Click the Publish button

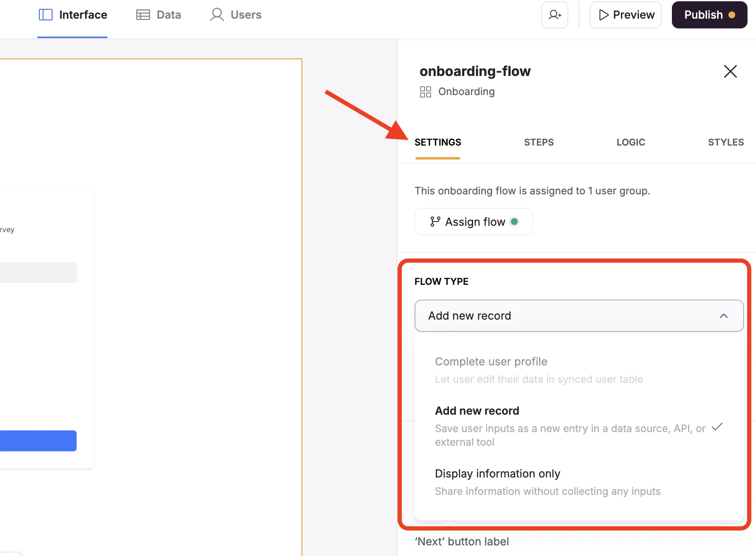(709, 15)
